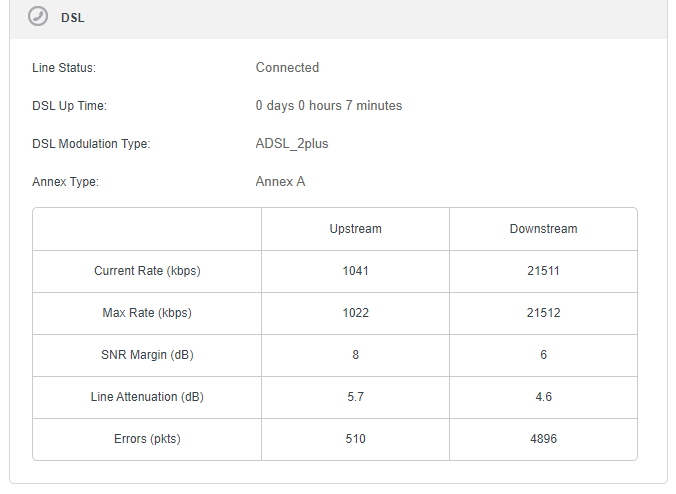Image resolution: width=676 pixels, height=494 pixels.
Task: Select the downstream max rate 21512
Action: (x=543, y=313)
